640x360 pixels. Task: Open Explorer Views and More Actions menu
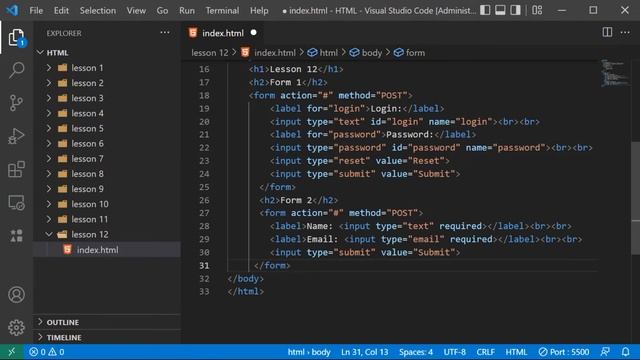click(164, 33)
